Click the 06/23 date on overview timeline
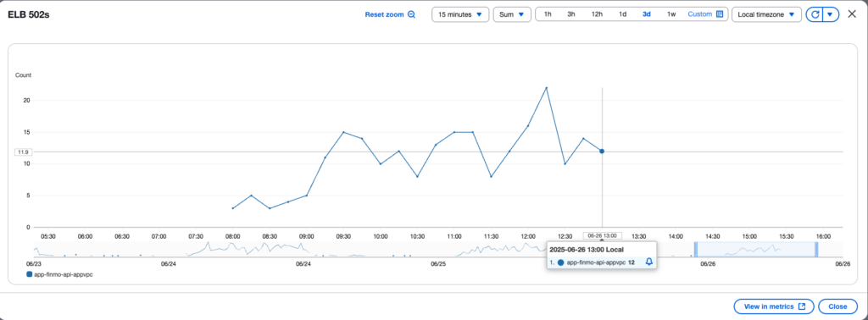This screenshot has height=320, width=868. [x=33, y=263]
